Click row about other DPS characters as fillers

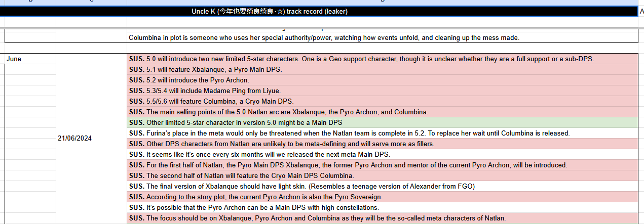click(x=382, y=144)
